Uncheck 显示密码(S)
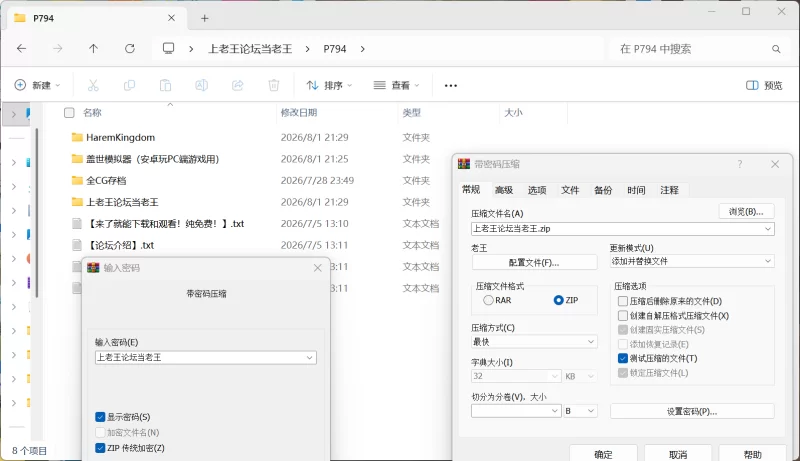The height and width of the screenshot is (461, 800). coord(100,417)
